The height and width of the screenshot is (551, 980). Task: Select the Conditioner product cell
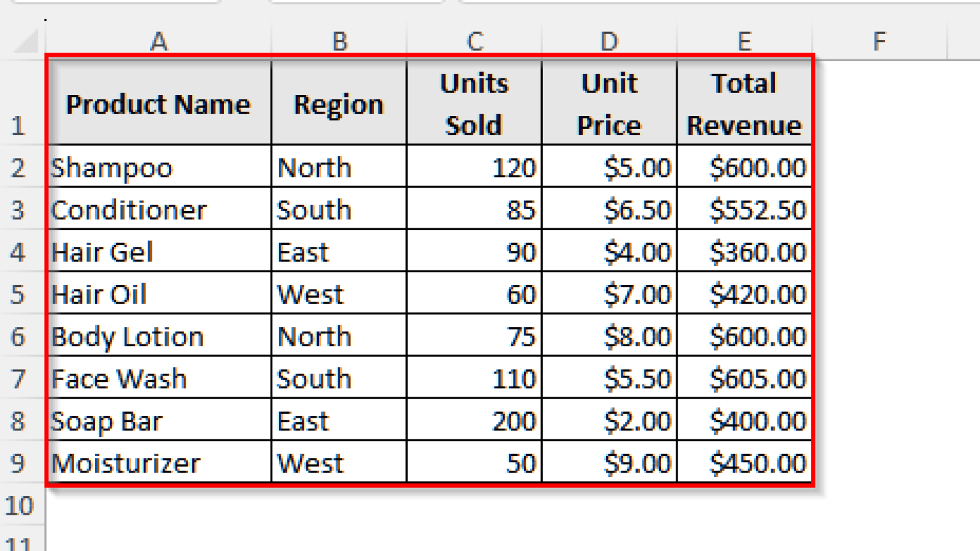pos(158,210)
